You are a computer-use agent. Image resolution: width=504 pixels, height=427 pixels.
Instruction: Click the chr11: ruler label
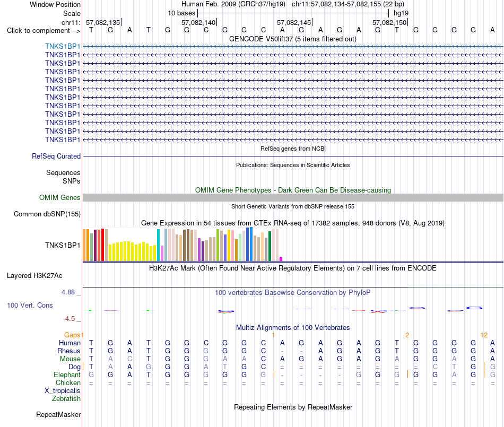[71, 22]
